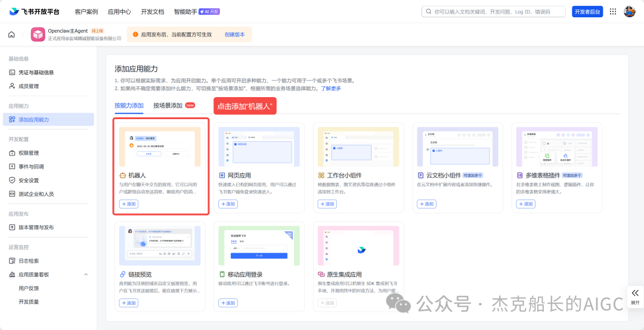Open the 智能助手 menu
This screenshot has width=644, height=330.
tap(185, 11)
